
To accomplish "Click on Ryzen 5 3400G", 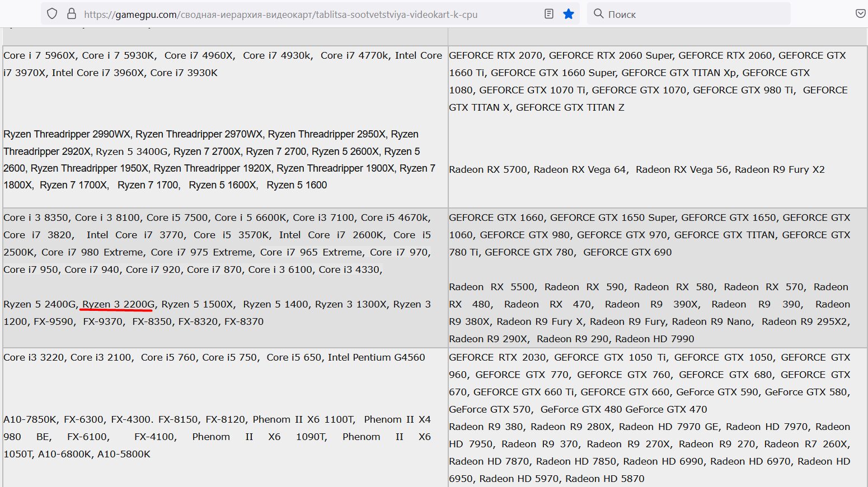I will pos(132,152).
